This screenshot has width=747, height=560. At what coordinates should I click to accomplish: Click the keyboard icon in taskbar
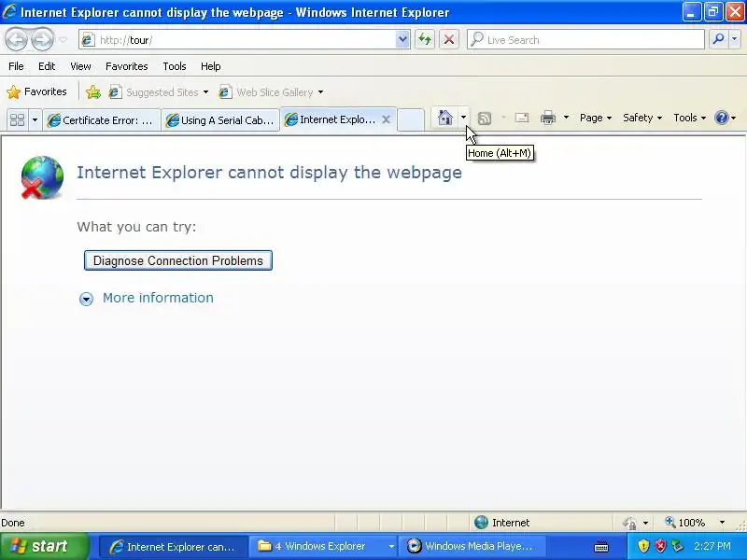601,547
